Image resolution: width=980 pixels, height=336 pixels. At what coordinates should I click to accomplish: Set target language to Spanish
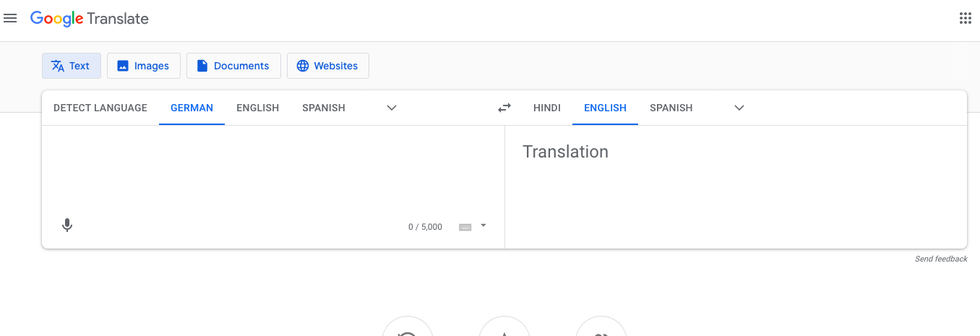coord(671,108)
